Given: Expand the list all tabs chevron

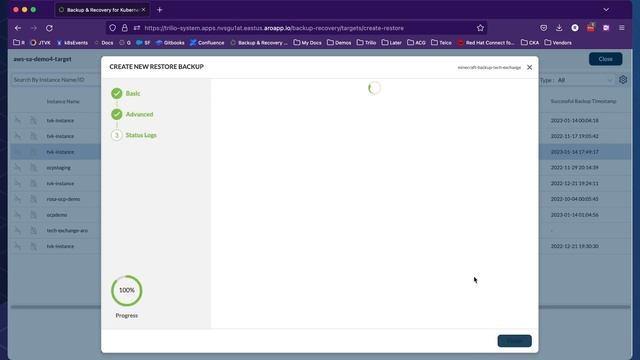Looking at the screenshot, I should click(606, 10).
